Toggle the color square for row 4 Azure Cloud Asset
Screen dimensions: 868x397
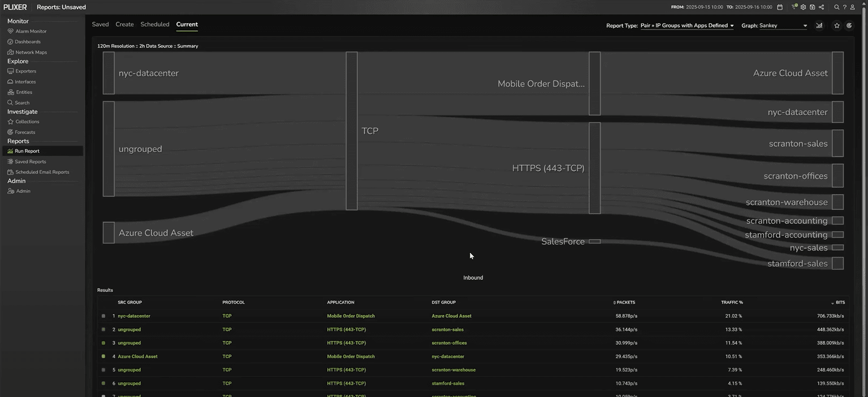[x=103, y=356]
